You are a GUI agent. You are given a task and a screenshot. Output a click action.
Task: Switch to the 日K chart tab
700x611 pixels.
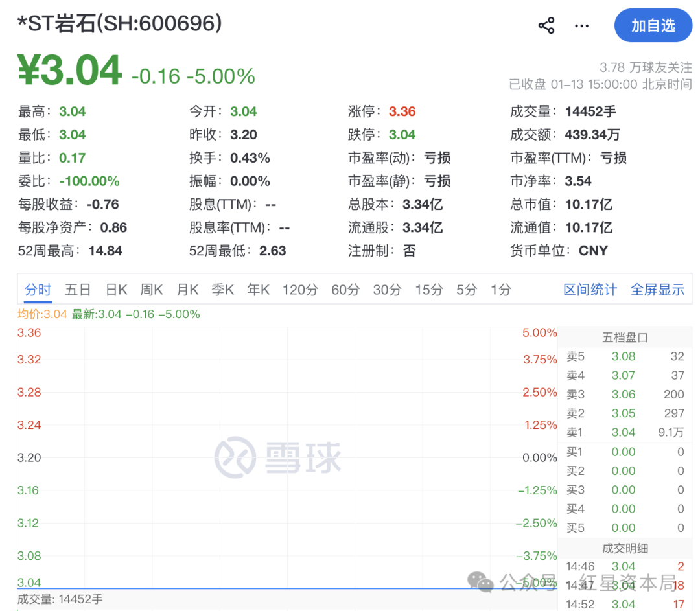tap(116, 290)
